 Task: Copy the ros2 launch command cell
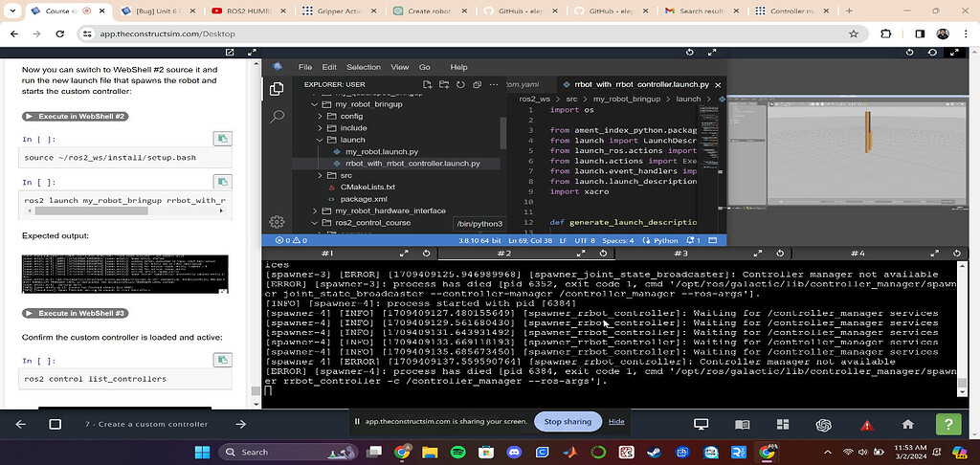(x=222, y=182)
